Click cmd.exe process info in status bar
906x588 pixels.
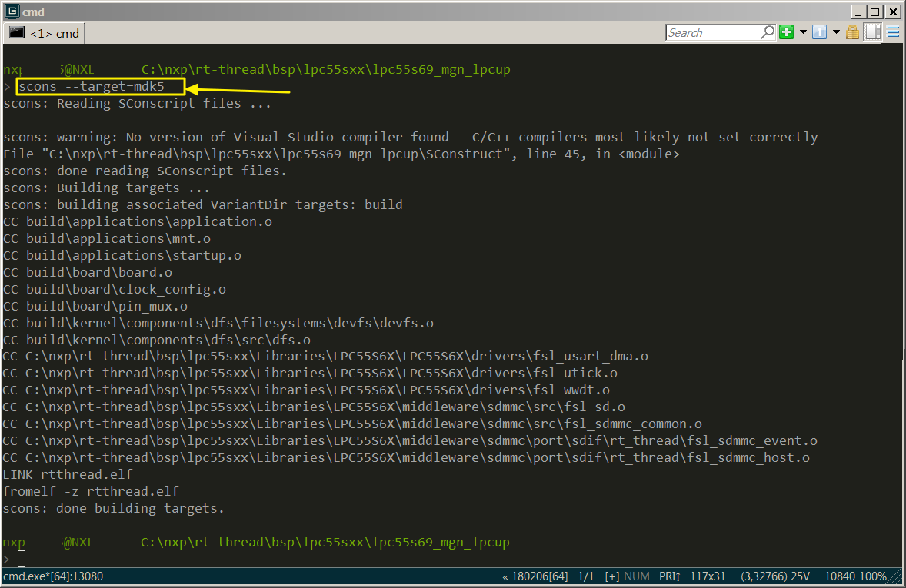[x=53, y=576]
